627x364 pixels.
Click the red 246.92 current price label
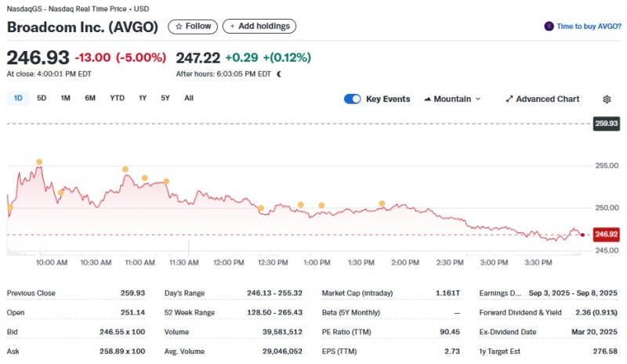[x=607, y=234]
